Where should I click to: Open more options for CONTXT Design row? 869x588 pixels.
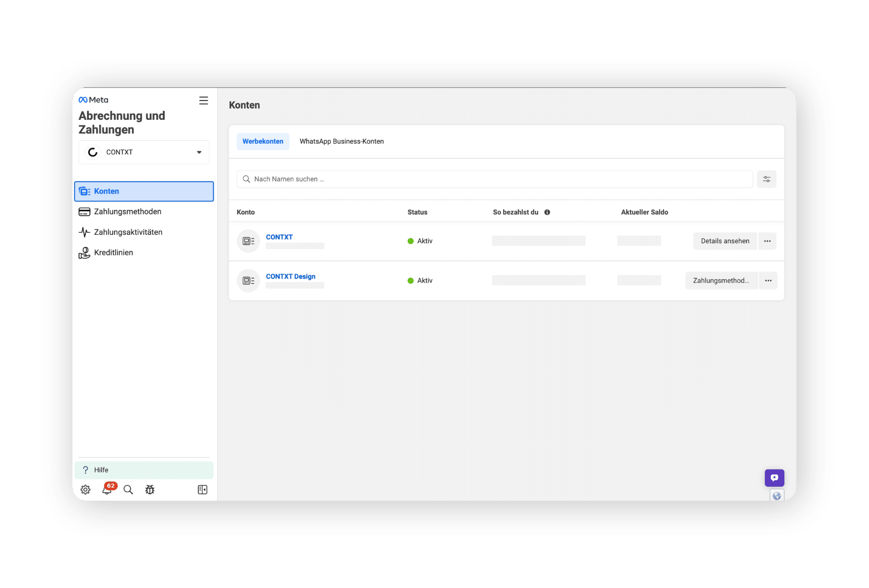pyautogui.click(x=769, y=280)
